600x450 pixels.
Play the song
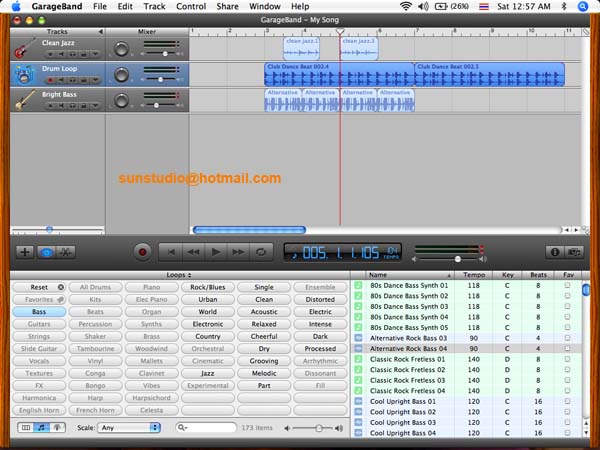pos(216,252)
